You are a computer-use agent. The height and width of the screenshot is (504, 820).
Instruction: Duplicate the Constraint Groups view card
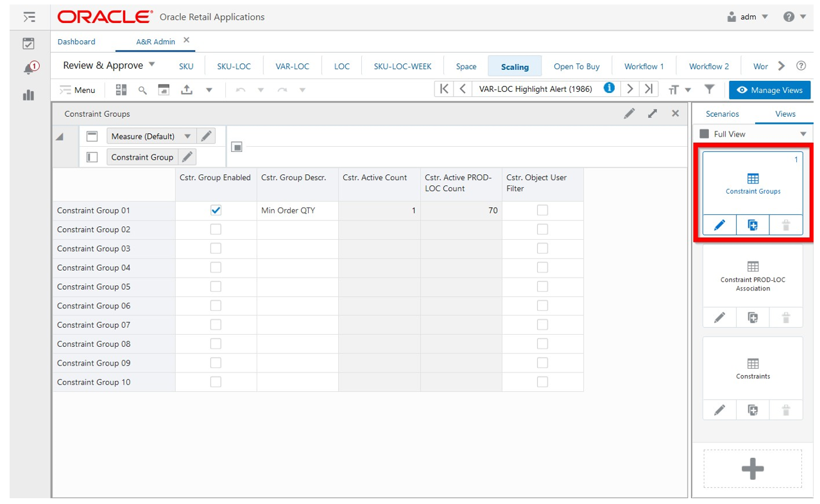point(753,225)
